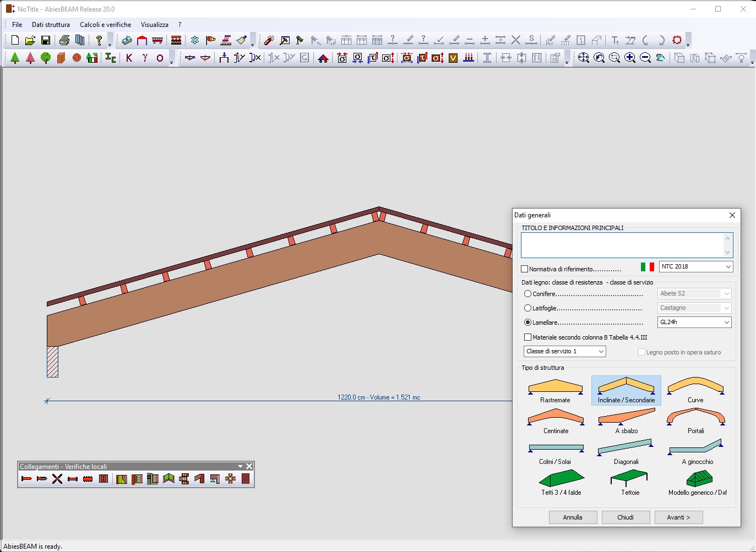This screenshot has width=756, height=552.
Task: Save the project using the floppy disk icon
Action: coord(46,40)
